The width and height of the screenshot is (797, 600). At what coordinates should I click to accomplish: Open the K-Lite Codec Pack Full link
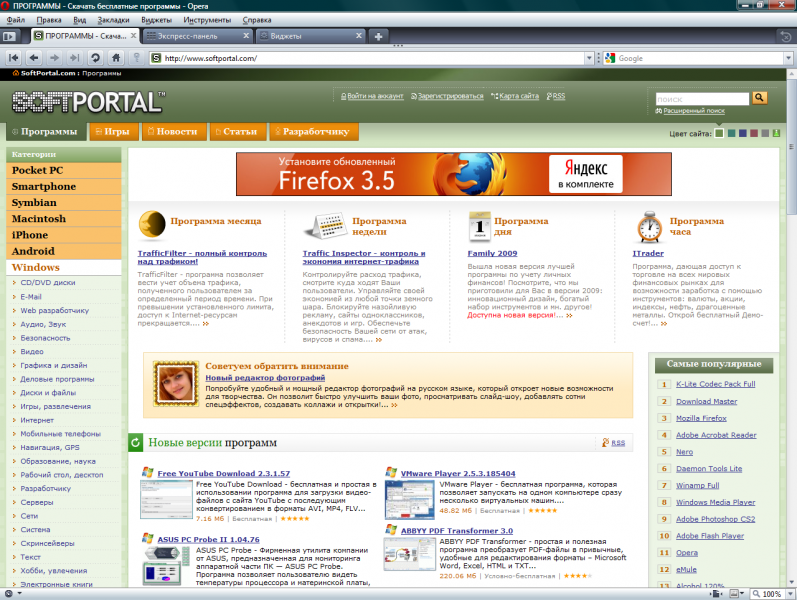716,384
